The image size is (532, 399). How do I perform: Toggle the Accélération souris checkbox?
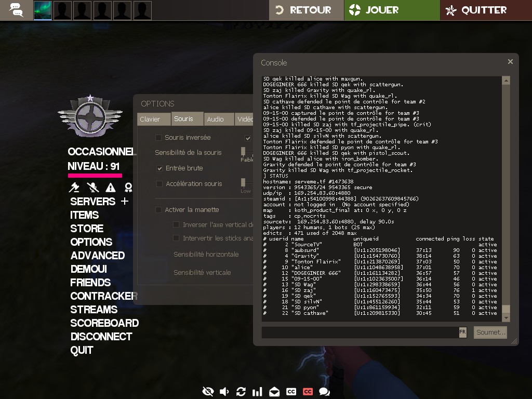pos(160,184)
